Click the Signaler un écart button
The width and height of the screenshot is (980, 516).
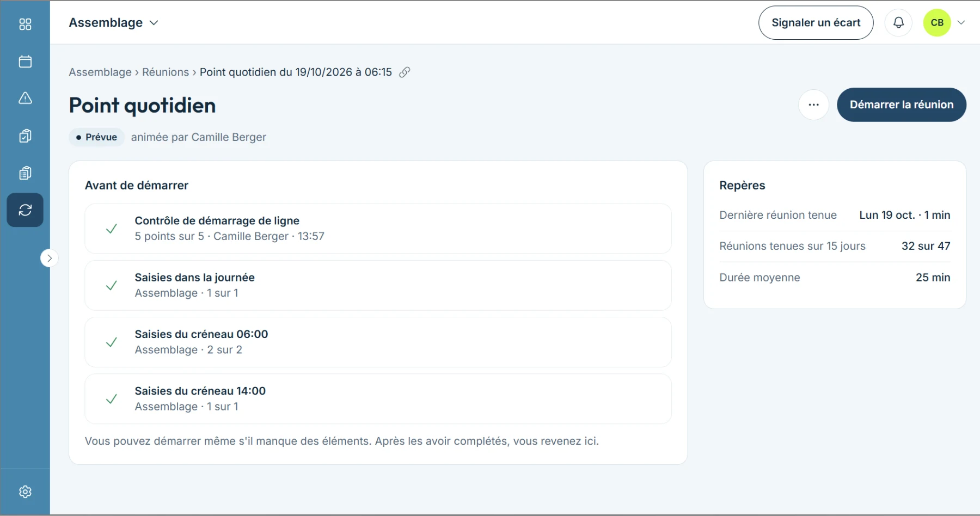(x=816, y=23)
